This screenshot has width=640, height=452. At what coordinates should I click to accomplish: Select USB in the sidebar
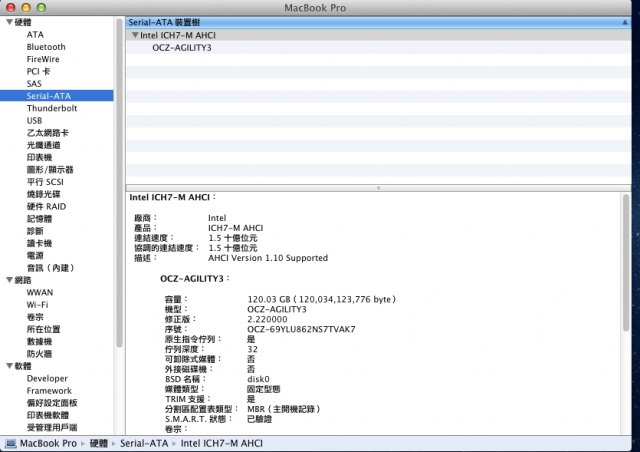(34, 120)
